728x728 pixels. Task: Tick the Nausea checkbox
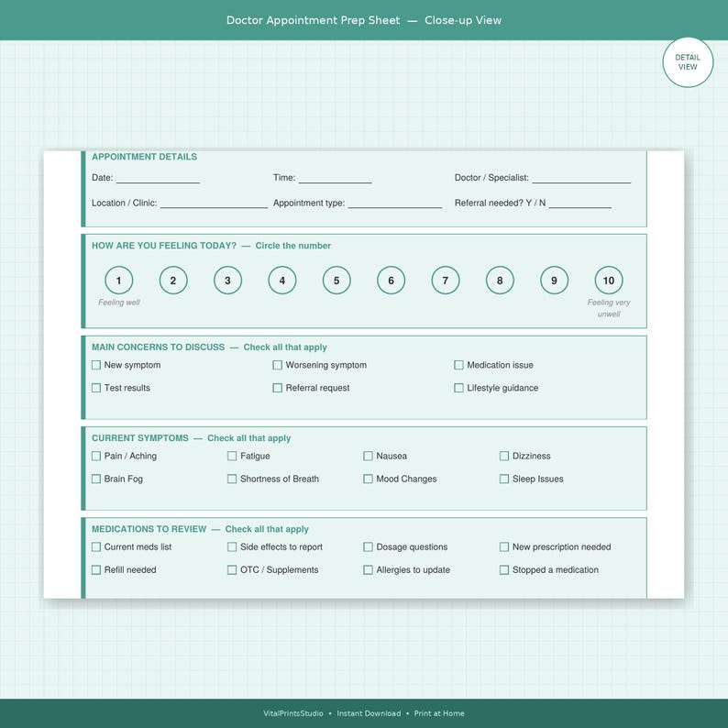pyautogui.click(x=369, y=456)
